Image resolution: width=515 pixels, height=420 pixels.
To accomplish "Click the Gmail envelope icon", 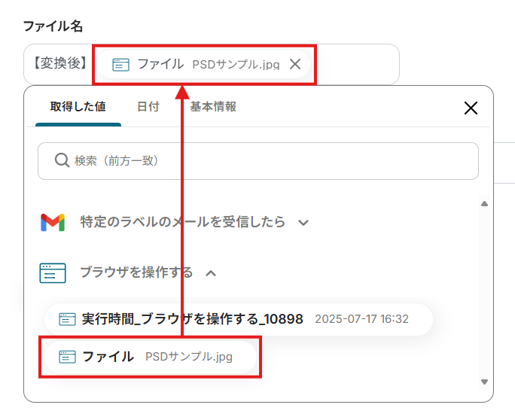I will pos(52,222).
